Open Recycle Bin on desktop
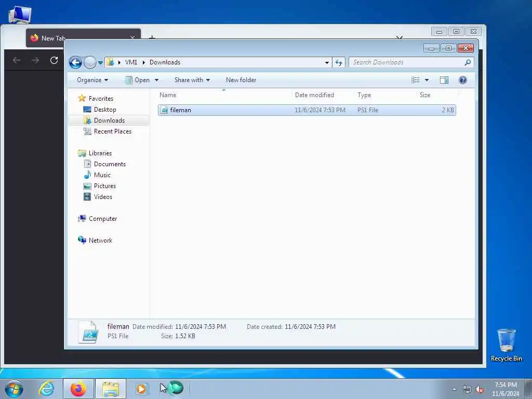532x399 pixels. [x=506, y=345]
